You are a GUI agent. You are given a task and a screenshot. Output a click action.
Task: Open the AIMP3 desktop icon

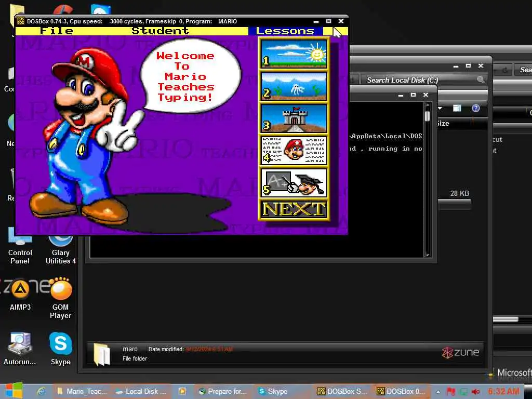[20, 295]
